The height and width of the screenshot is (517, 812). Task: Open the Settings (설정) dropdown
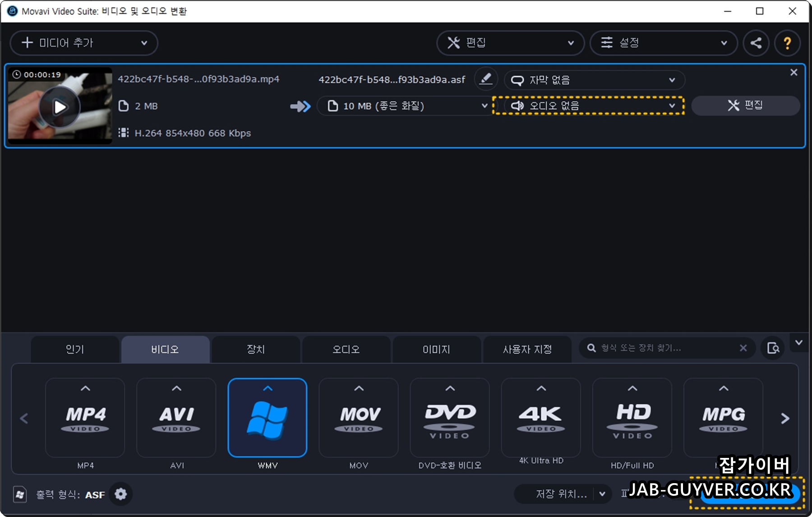(664, 43)
